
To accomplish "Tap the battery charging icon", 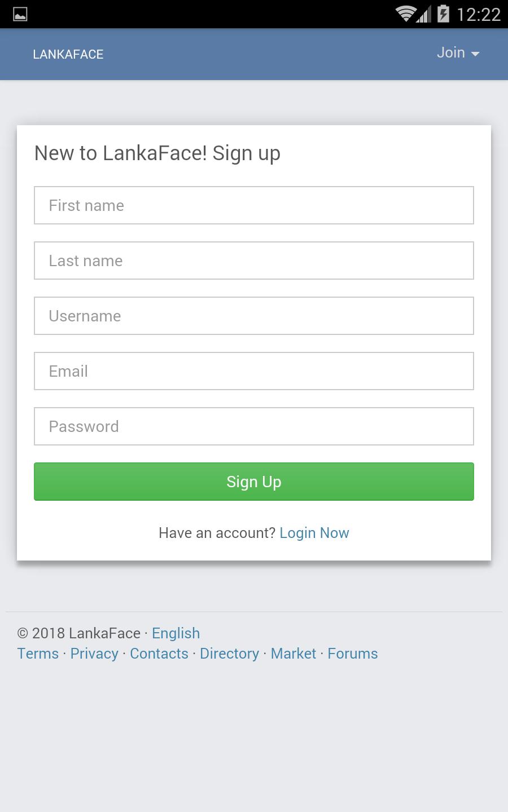I will pyautogui.click(x=444, y=14).
